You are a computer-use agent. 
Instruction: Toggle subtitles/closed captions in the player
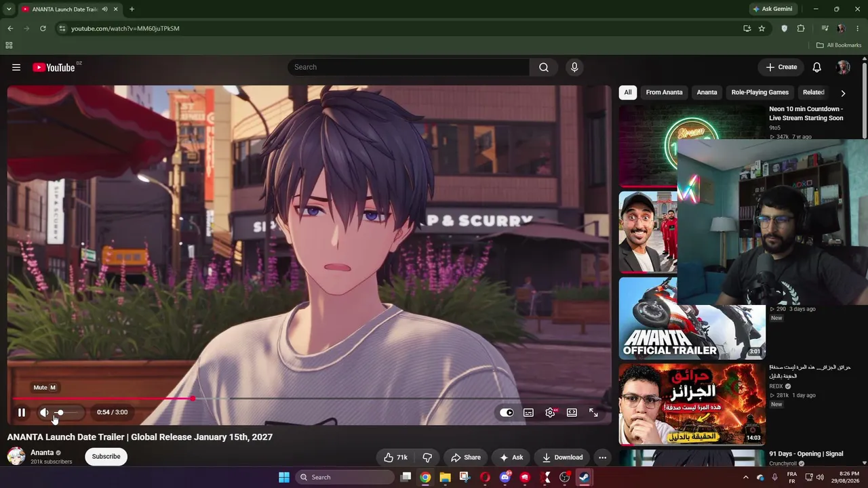(x=528, y=412)
